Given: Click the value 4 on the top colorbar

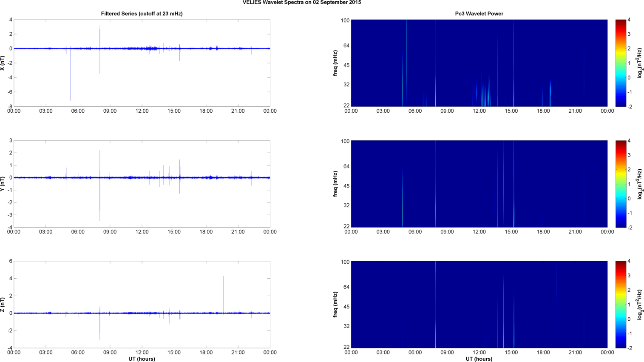Looking at the screenshot, I should tap(629, 20).
